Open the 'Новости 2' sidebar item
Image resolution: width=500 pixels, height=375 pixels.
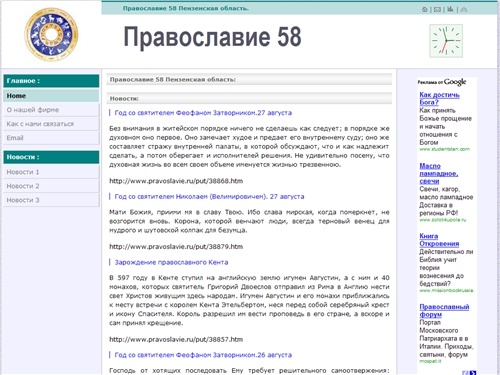coord(51,186)
